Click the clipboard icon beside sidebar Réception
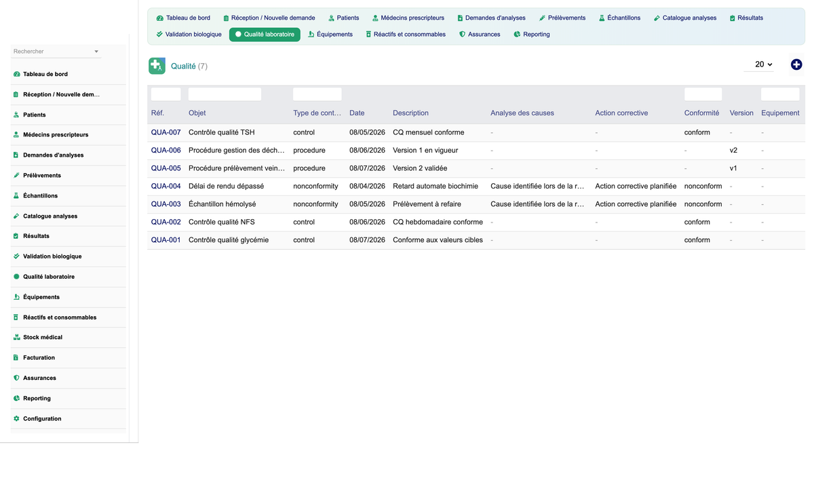 [x=16, y=94]
